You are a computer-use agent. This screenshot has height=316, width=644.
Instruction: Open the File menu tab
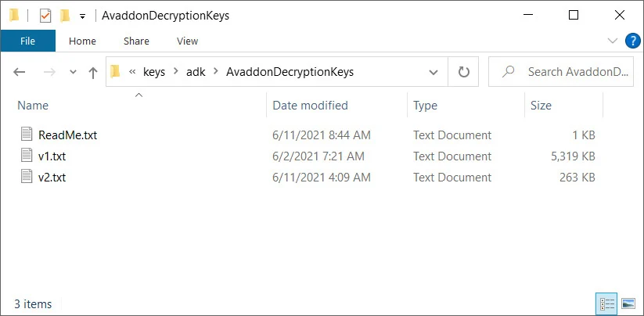pyautogui.click(x=28, y=41)
